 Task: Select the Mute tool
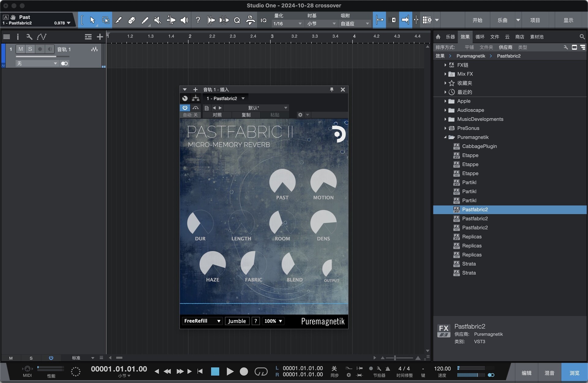[x=158, y=20]
